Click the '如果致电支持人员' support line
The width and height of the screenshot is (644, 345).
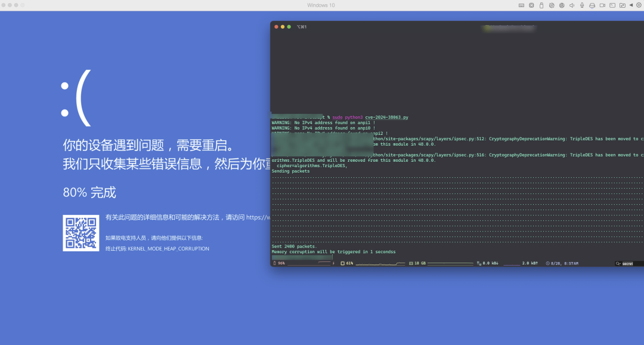[154, 238]
